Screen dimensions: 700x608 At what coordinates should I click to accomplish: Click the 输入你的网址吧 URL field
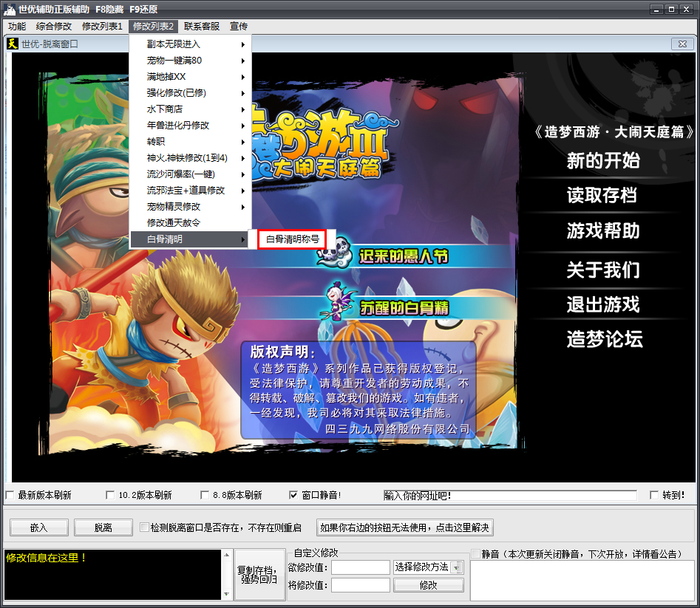509,496
